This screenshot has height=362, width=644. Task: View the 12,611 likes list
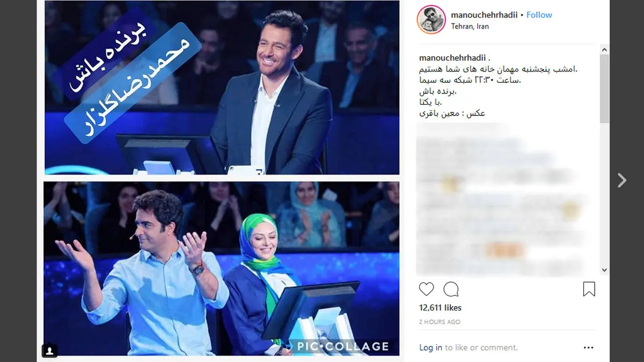440,308
